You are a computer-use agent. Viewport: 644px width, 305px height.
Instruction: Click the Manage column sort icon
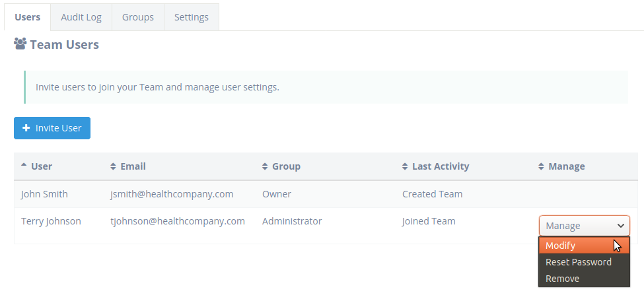click(x=542, y=166)
